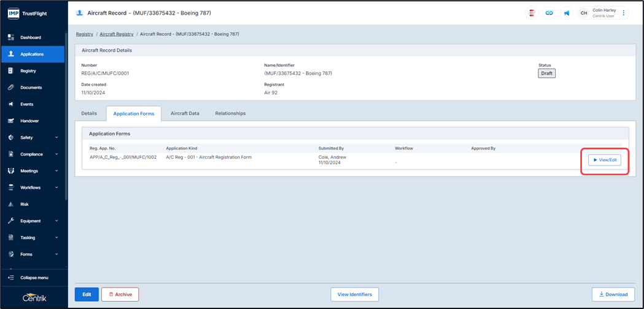Open announcements megaphone icon in top bar
The width and height of the screenshot is (644, 309).
pyautogui.click(x=566, y=13)
